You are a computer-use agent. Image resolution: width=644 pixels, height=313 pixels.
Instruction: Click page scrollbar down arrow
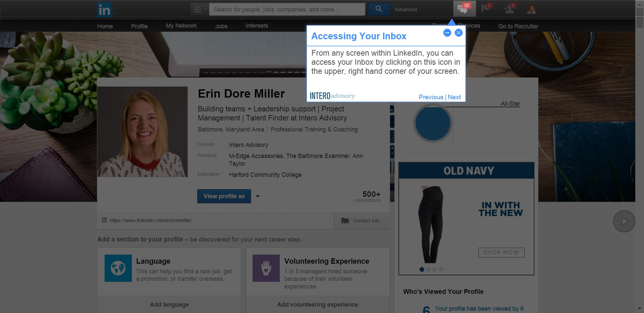coord(640,309)
